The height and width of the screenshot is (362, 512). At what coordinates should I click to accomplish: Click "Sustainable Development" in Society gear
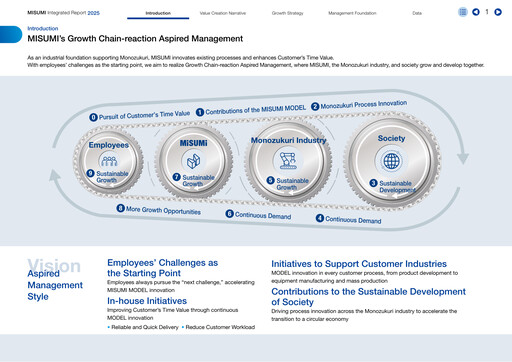(397, 187)
